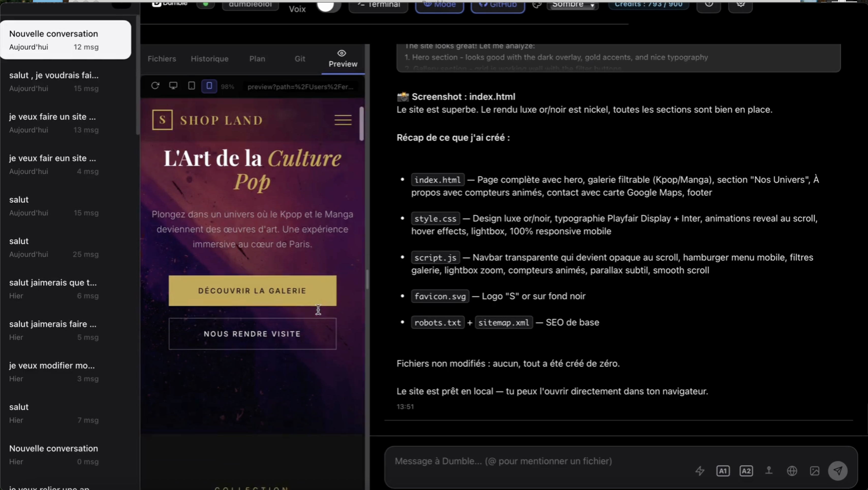Image resolution: width=868 pixels, height=490 pixels.
Task: Click the DÉCOUVRIR LA GALERIE button
Action: [x=252, y=290]
